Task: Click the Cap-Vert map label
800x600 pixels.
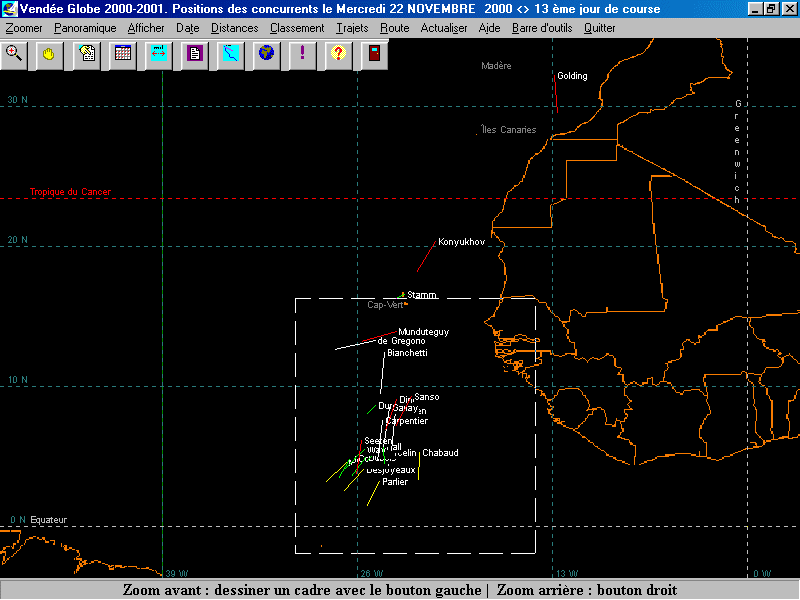Action: (385, 305)
